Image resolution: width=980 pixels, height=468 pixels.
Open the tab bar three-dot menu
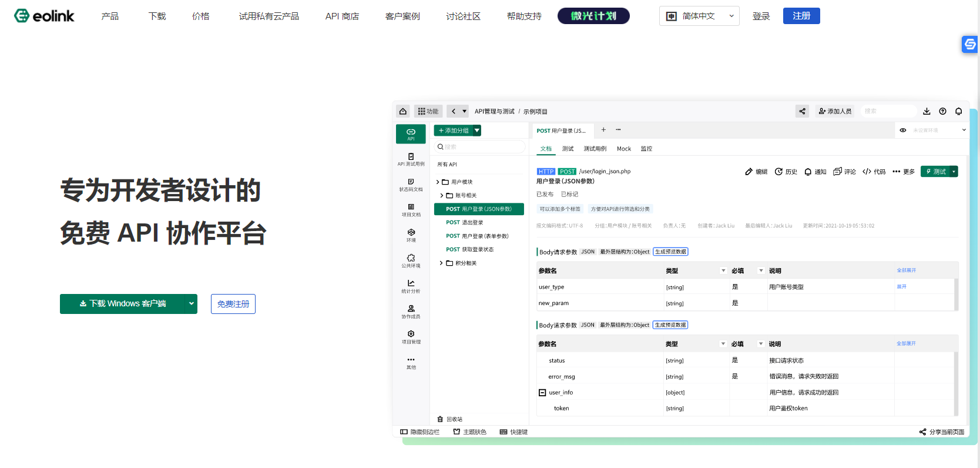point(618,129)
